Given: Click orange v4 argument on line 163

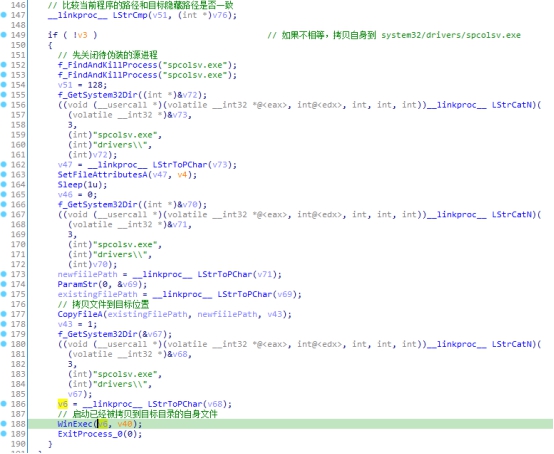Looking at the screenshot, I should 182,175.
